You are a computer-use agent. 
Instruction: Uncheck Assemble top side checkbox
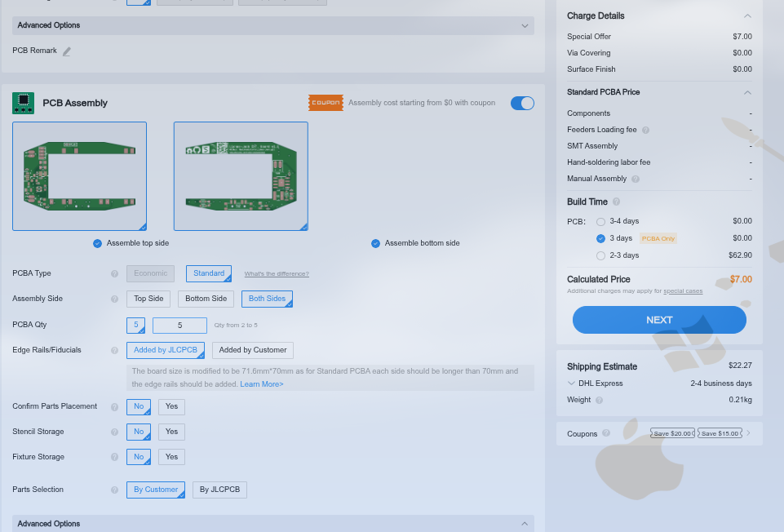pos(98,243)
